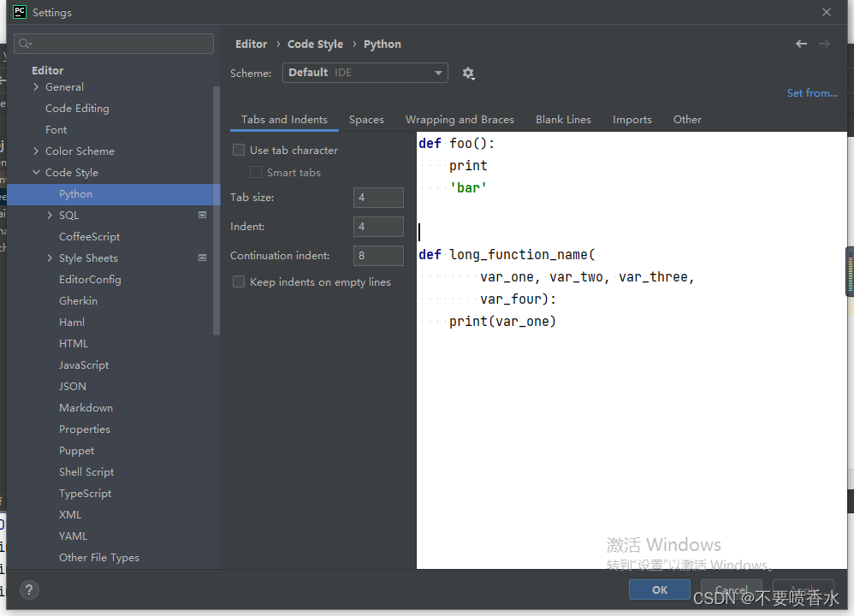854x616 pixels.
Task: Select JavaScript code style
Action: (x=84, y=365)
